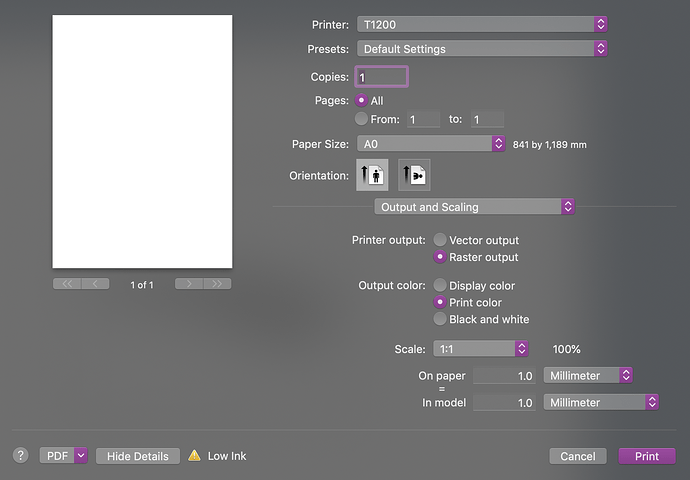Viewport: 690px width, 480px height.
Task: Choose Black and white output color
Action: tap(440, 319)
